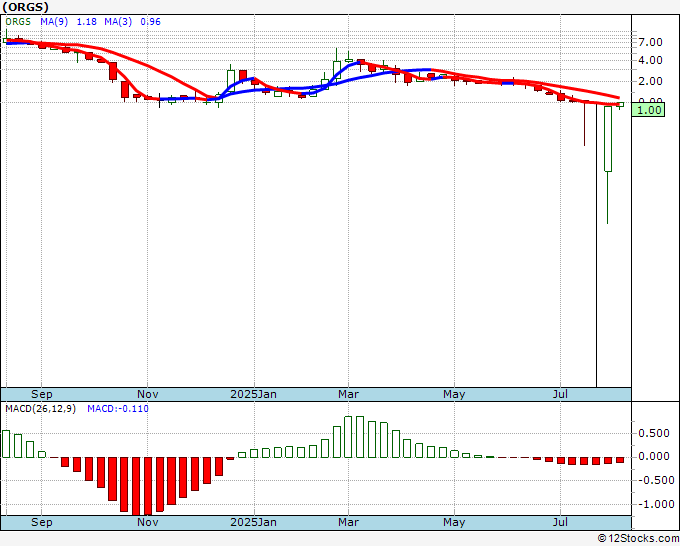Click Sep on the MACD panel time axis

[42, 522]
